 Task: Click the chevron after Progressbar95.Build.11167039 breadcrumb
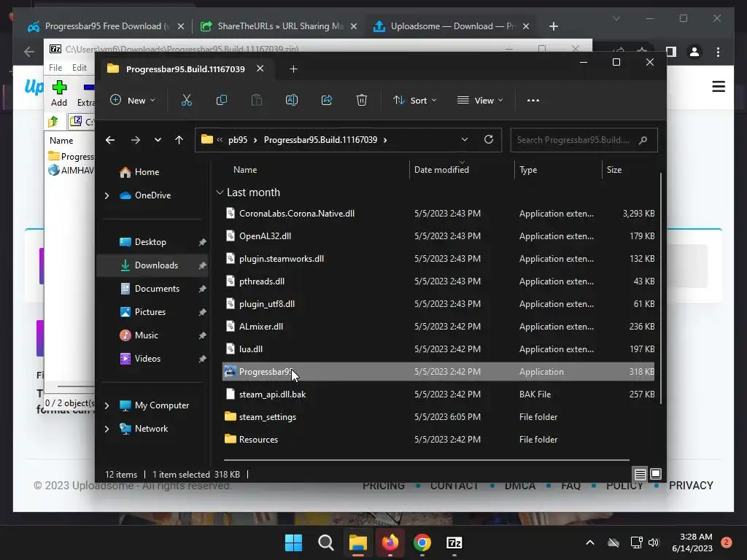tap(385, 140)
